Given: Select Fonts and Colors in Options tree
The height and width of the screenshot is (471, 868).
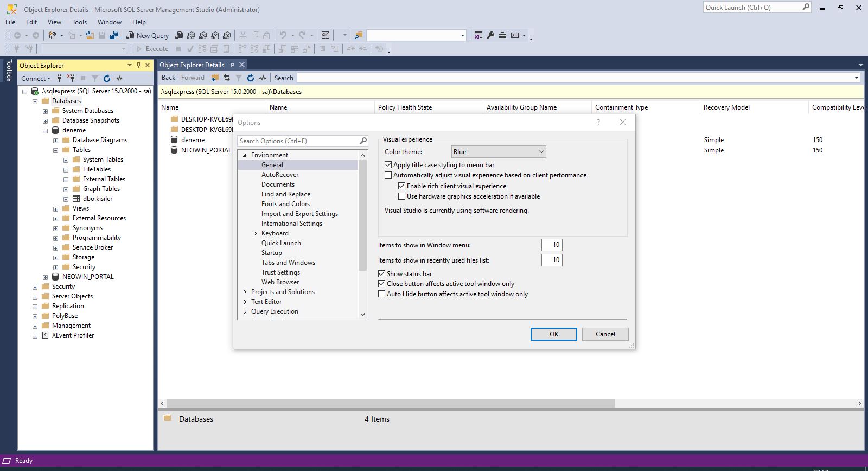Looking at the screenshot, I should pyautogui.click(x=285, y=204).
